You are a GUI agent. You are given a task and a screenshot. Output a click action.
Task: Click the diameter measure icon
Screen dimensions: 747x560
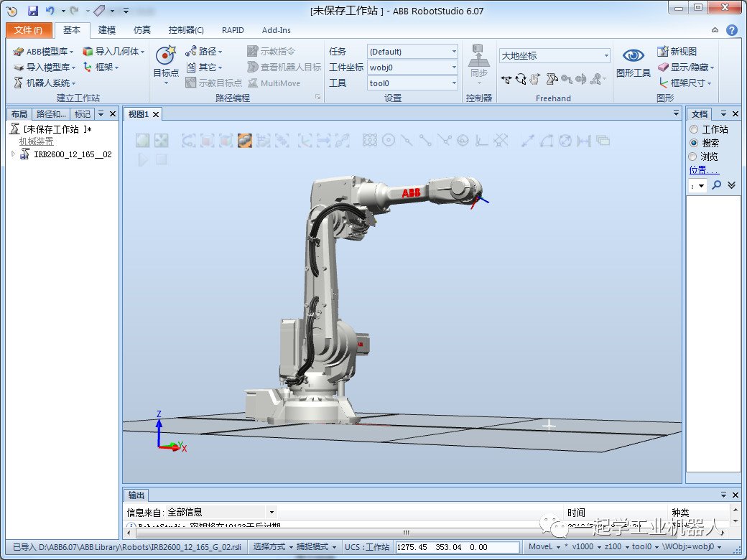[565, 141]
